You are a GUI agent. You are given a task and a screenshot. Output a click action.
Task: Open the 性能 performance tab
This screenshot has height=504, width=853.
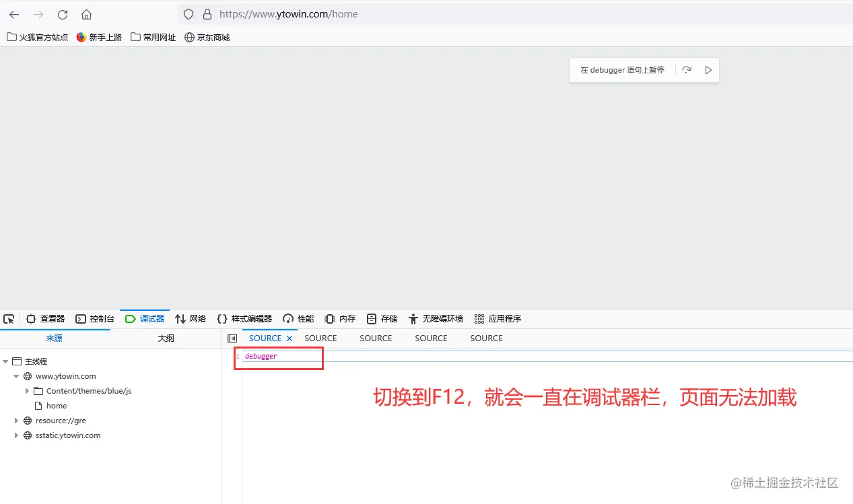pyautogui.click(x=298, y=319)
